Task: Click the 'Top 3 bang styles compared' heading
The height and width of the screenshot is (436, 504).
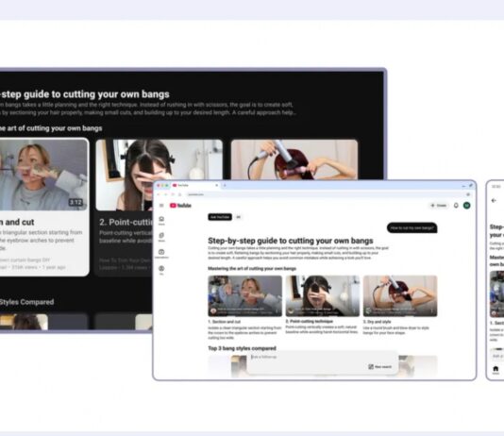Action: 242,348
